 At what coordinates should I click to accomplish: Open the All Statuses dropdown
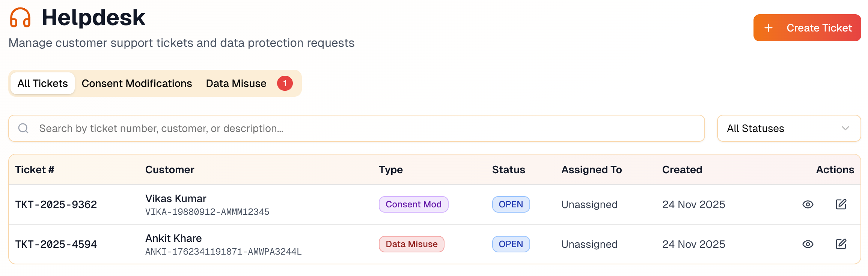788,128
